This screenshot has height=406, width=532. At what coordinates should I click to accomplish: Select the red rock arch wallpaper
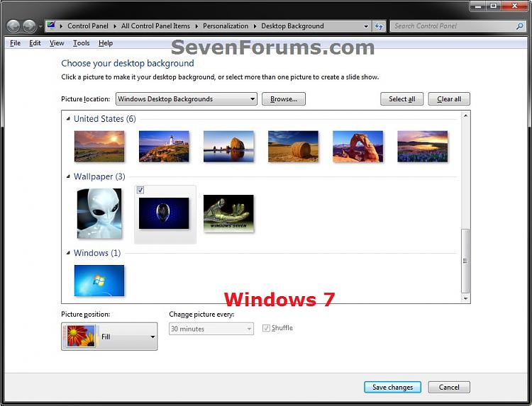(358, 147)
